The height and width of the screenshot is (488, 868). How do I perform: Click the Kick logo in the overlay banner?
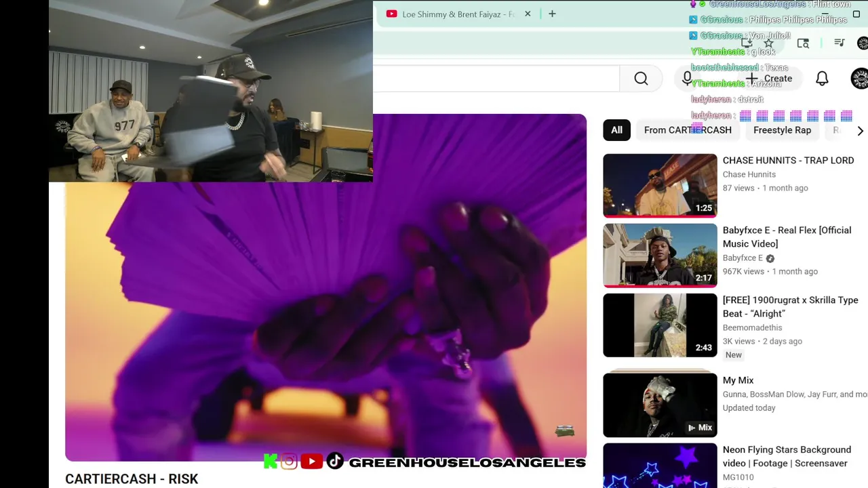point(271,462)
